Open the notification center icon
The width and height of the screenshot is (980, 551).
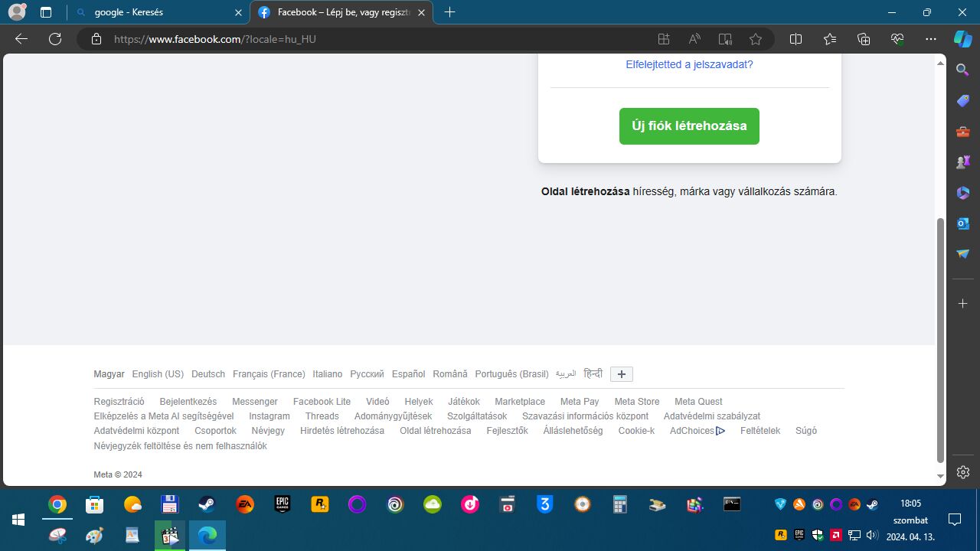955,520
